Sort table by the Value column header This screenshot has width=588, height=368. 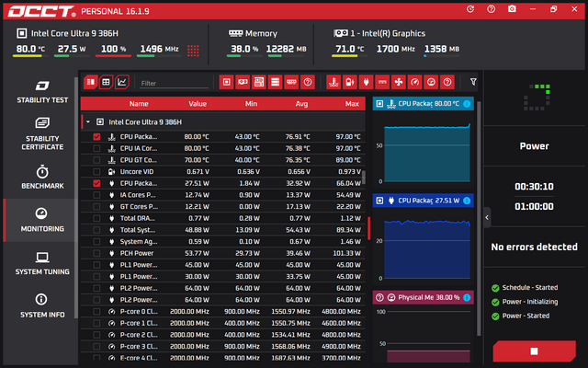(x=198, y=104)
